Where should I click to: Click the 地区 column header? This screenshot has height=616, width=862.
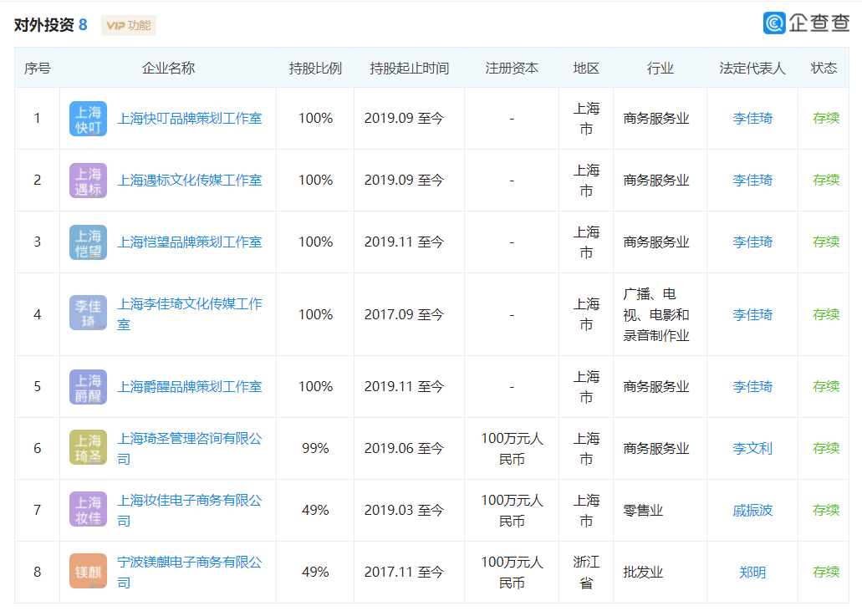585,69
